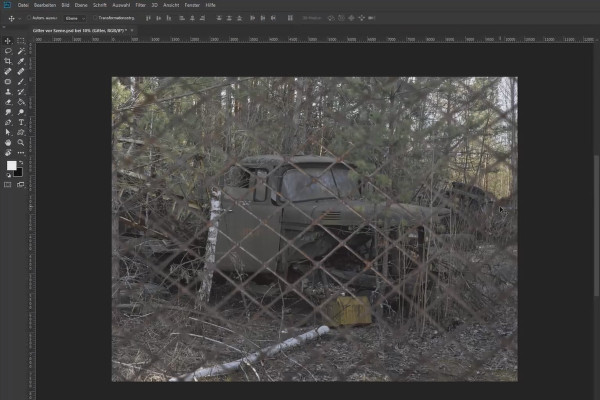
Task: Enable the Transformationsstrg. checkbox
Action: pos(95,18)
